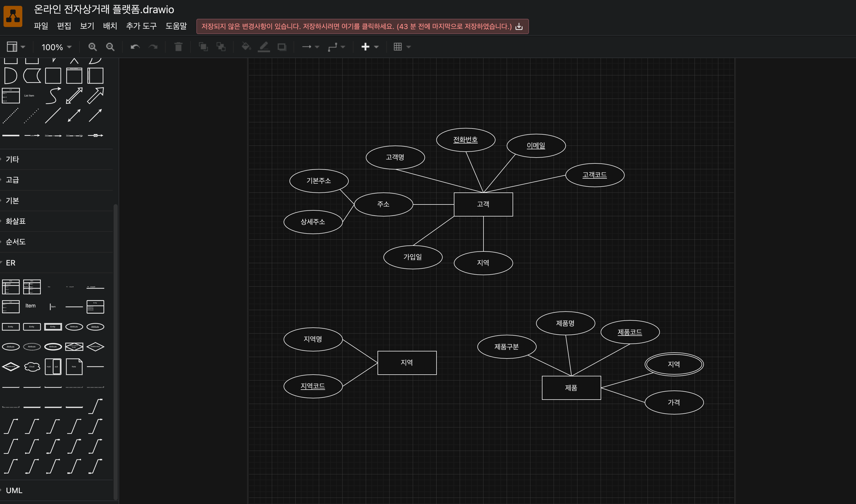Send selection to back icon
Viewport: 856px width, 504px height.
[x=221, y=47]
